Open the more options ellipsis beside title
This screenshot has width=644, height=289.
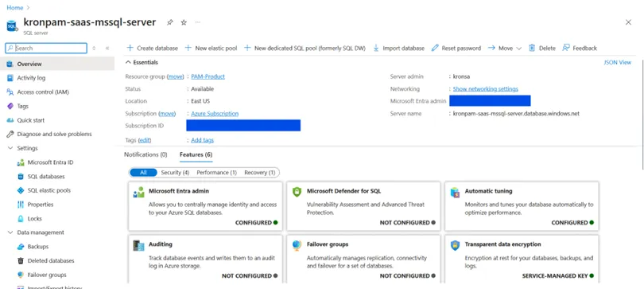[x=198, y=22]
